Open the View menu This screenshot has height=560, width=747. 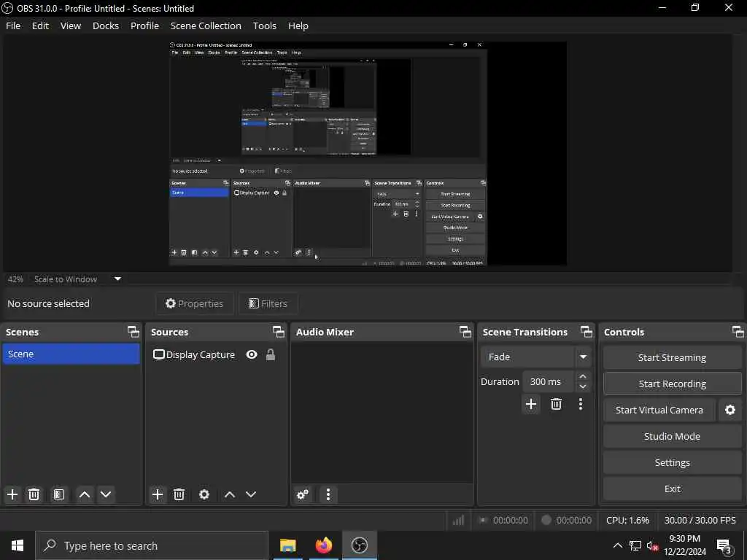click(x=71, y=26)
